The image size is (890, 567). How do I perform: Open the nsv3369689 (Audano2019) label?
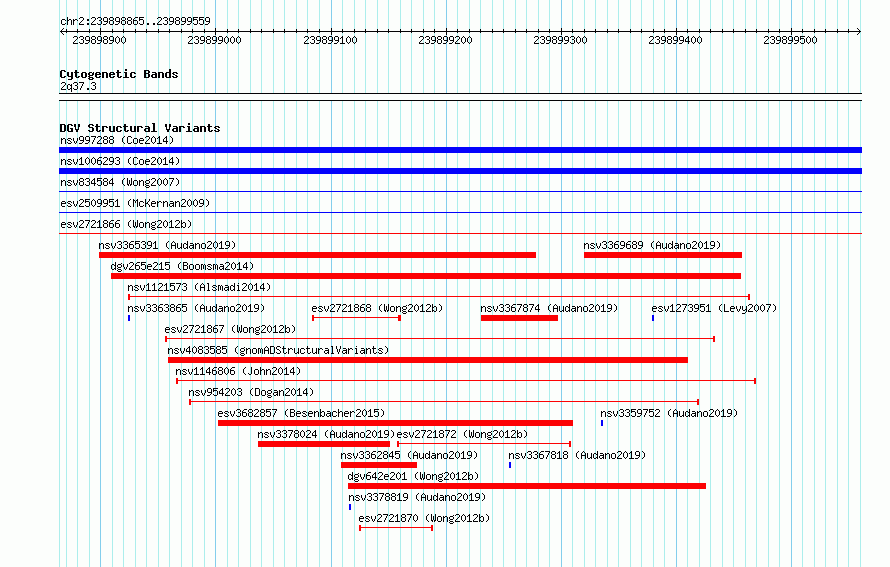point(652,245)
